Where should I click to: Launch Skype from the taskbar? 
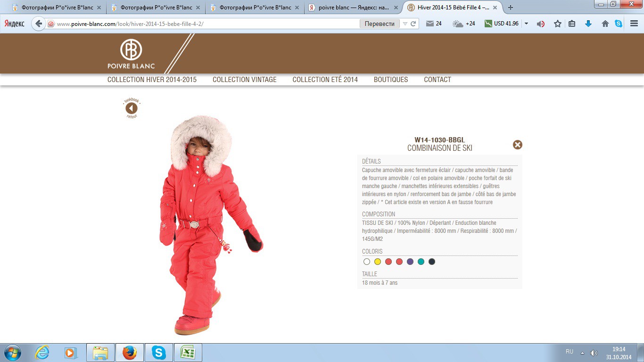[x=158, y=353]
